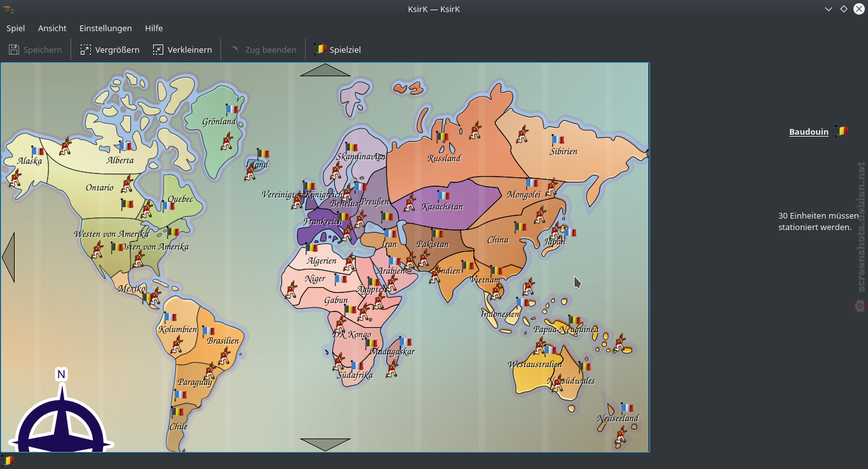Select the Belgian flag in Papua-Neuguinea

tap(574, 320)
